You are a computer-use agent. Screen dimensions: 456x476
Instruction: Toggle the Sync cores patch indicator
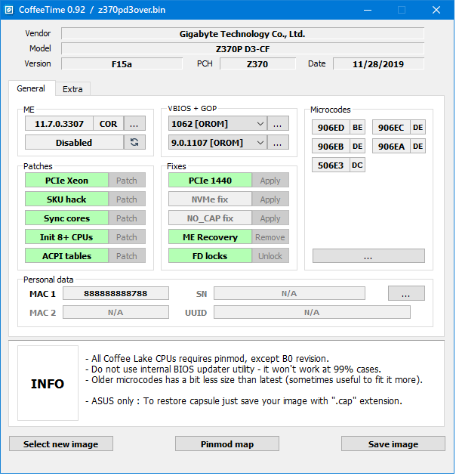(66, 218)
